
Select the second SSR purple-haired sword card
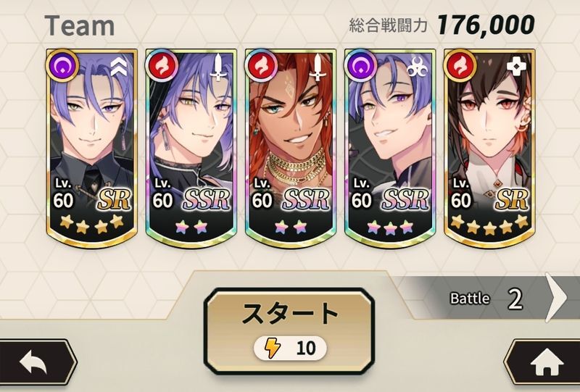coord(191,148)
